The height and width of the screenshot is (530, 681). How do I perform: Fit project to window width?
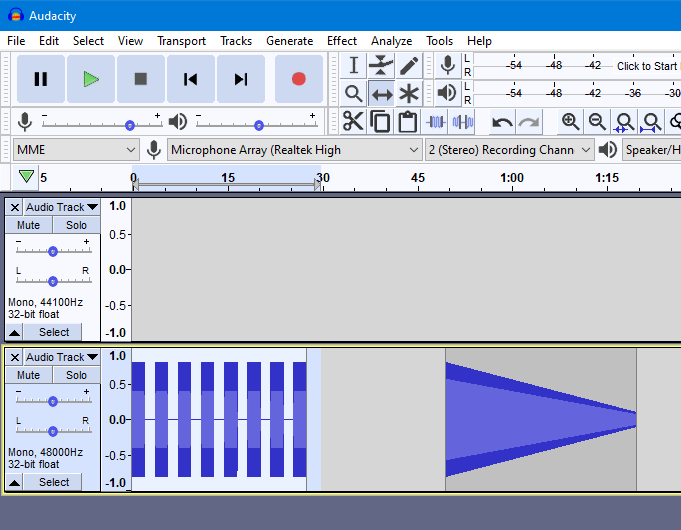pos(651,122)
